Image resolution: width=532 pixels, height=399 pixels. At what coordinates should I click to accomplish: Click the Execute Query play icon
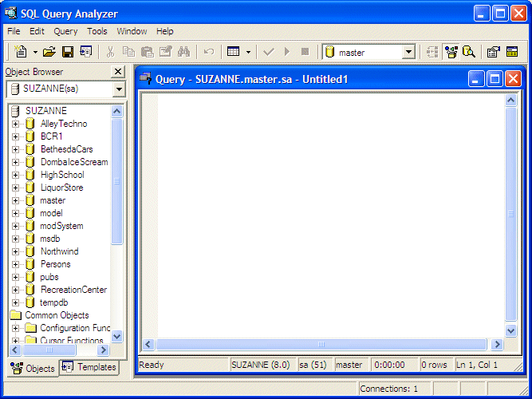pyautogui.click(x=287, y=52)
